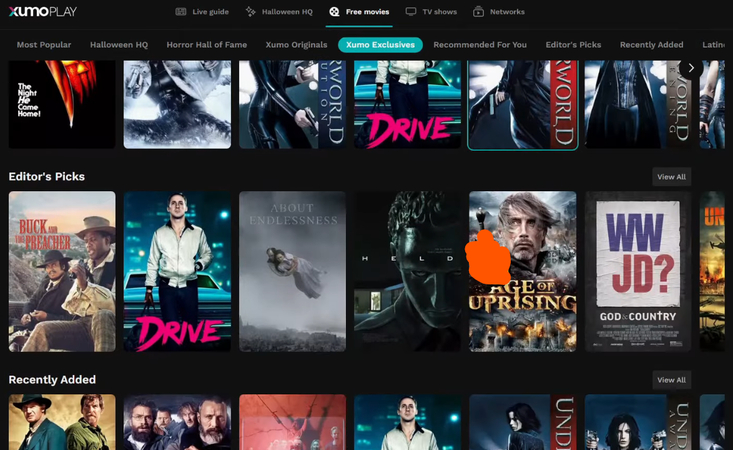Click the Xumo Play logo

[43, 12]
